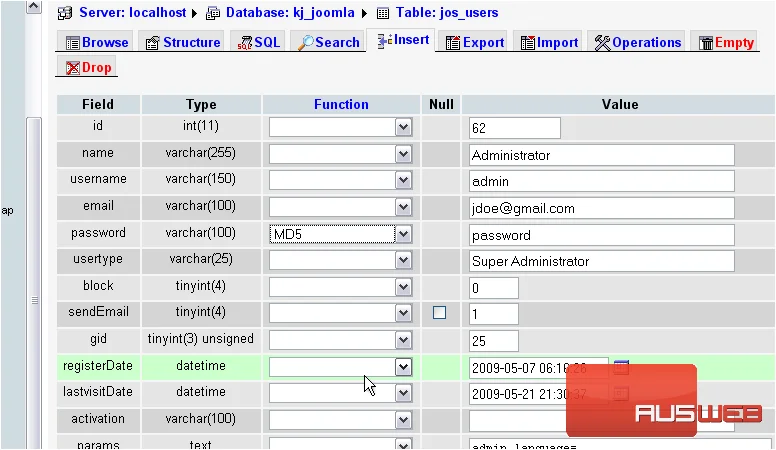Image resolution: width=776 pixels, height=450 pixels.
Task: Click the tinyint(3) unsigned type cell
Action: (201, 339)
